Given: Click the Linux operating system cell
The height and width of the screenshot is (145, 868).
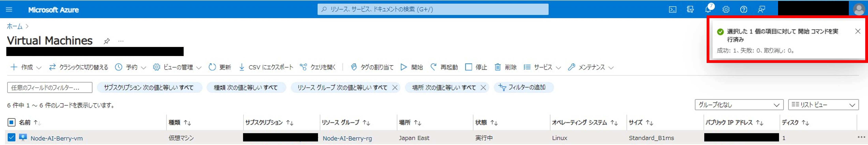Looking at the screenshot, I should (560, 138).
